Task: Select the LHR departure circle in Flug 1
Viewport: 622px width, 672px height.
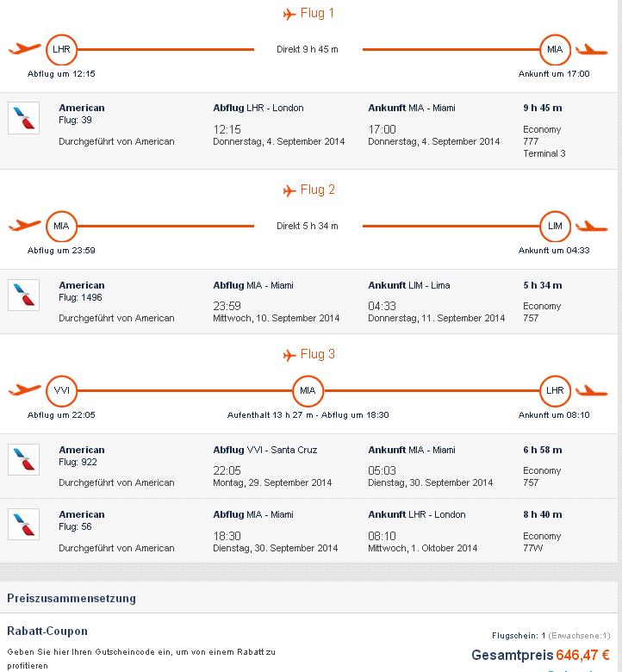Action: [61, 49]
